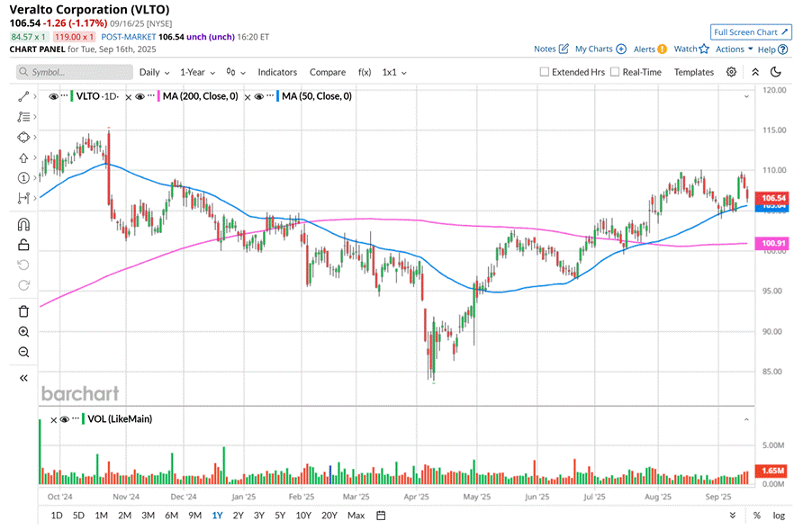The image size is (812, 530).
Task: Select the arrow annotation tool
Action: tap(23, 157)
